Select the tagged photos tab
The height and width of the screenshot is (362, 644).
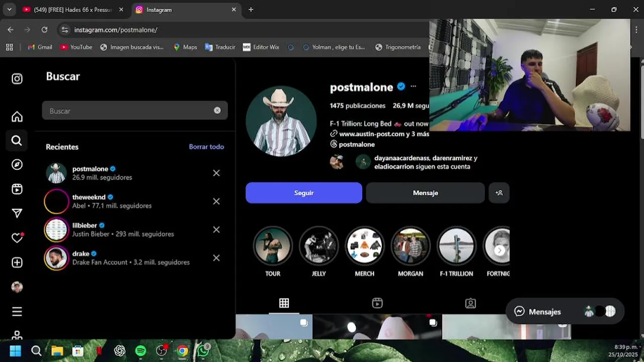(x=470, y=303)
